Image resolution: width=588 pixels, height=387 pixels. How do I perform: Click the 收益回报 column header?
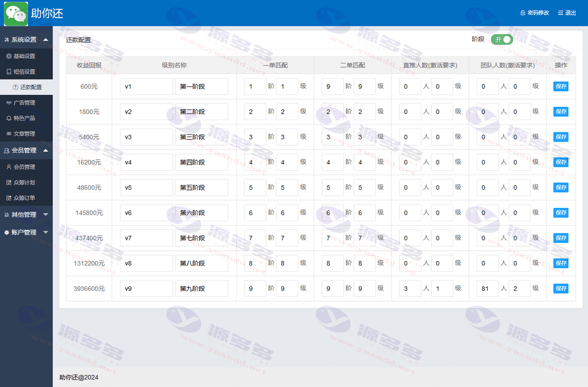(89, 65)
